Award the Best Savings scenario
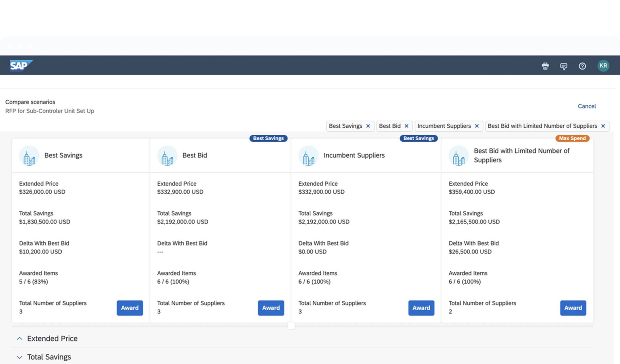 [x=129, y=308]
